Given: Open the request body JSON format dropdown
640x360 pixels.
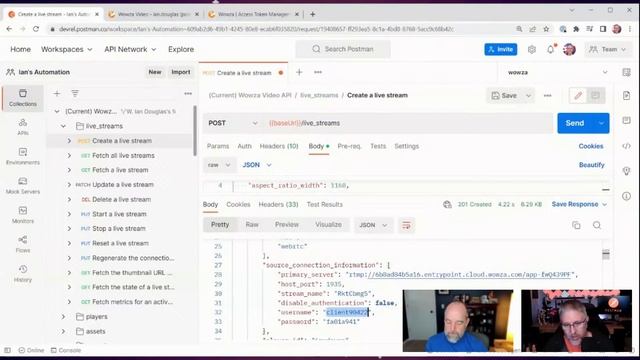Looking at the screenshot, I should 257,165.
